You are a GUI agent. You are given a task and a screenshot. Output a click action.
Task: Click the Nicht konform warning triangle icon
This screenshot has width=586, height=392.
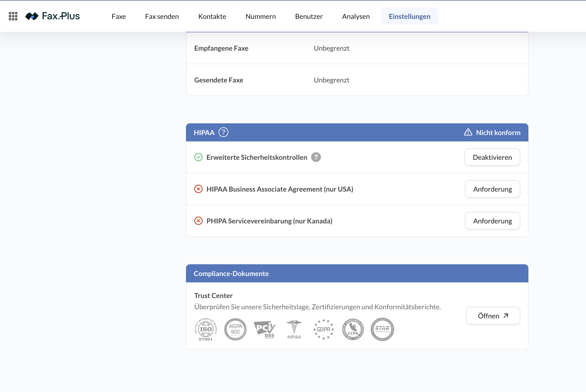pyautogui.click(x=468, y=132)
